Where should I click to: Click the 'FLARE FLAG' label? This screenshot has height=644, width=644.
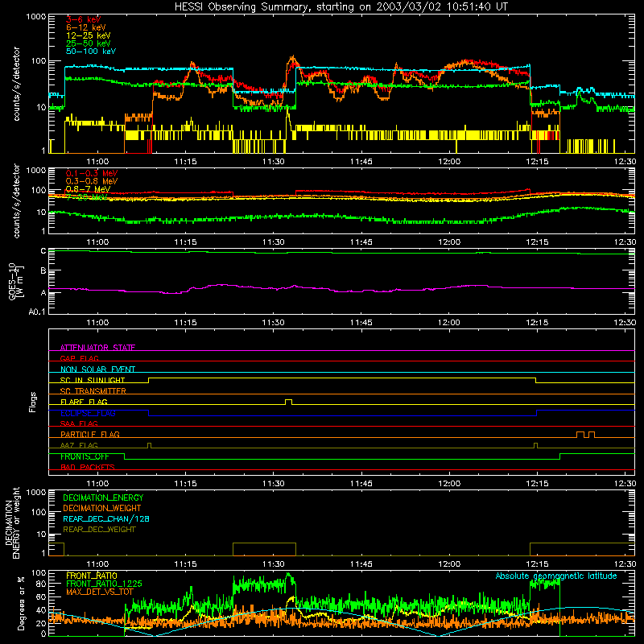coord(84,402)
